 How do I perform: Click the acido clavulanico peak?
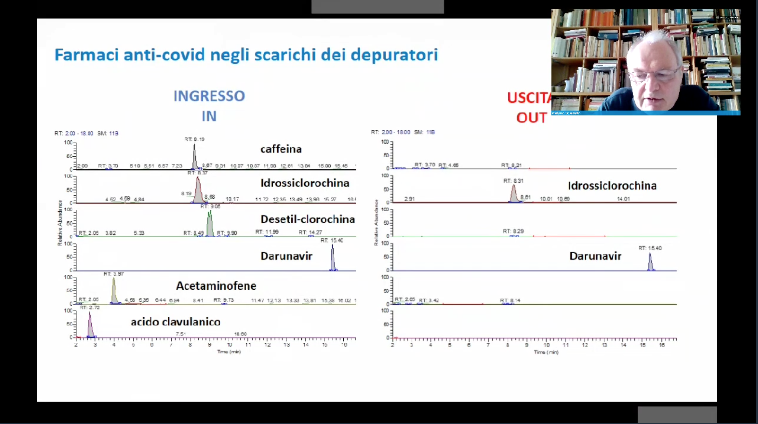(x=90, y=325)
